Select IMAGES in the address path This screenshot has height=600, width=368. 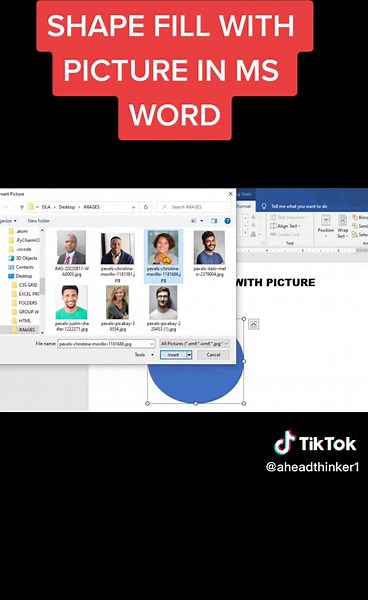[x=91, y=207]
